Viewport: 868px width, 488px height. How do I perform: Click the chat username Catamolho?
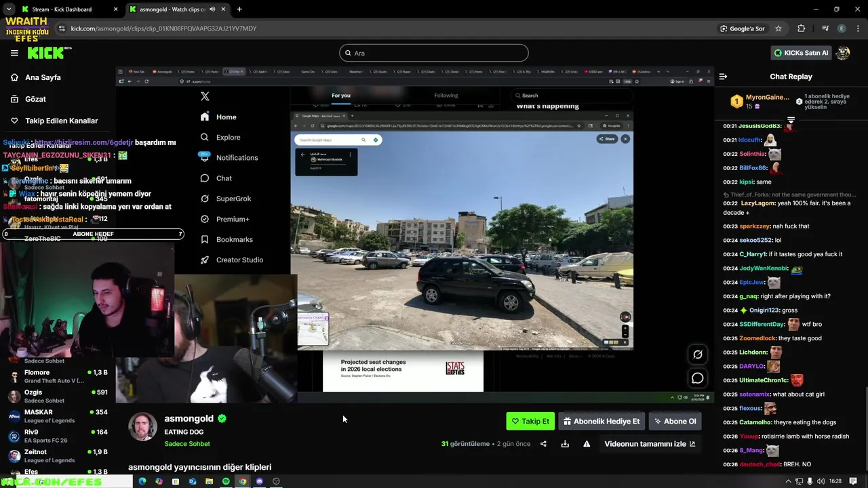click(756, 422)
